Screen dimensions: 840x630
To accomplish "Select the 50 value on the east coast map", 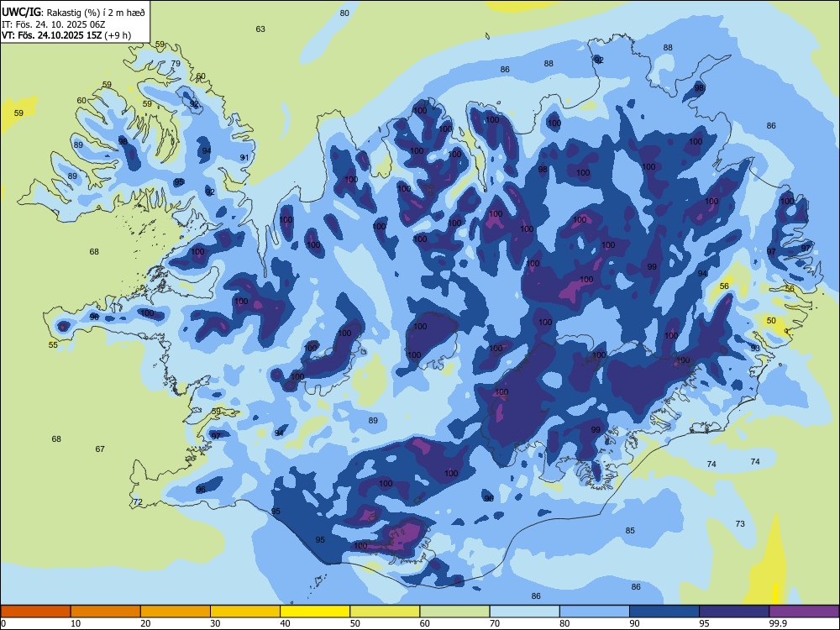I will 771,320.
